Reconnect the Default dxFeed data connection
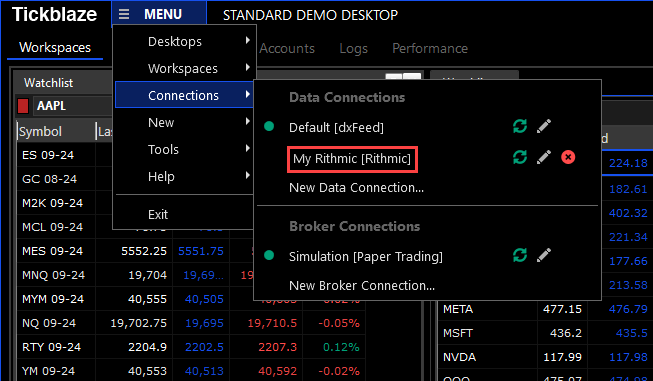The height and width of the screenshot is (381, 653). (x=520, y=126)
